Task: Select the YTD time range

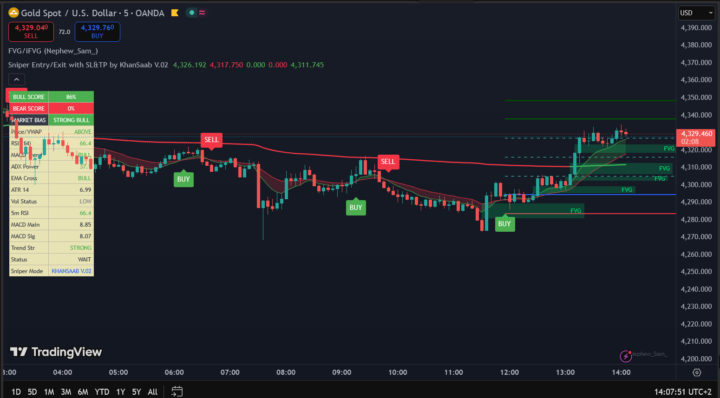Action: pyautogui.click(x=102, y=392)
